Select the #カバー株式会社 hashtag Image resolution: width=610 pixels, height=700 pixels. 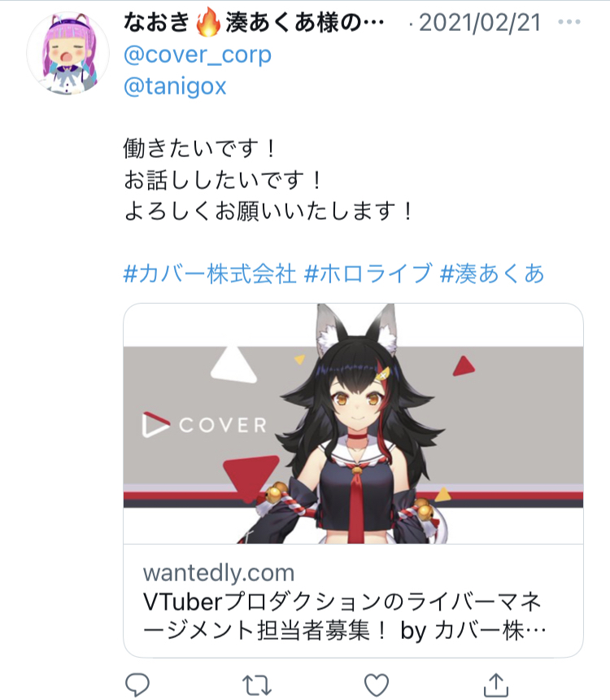click(x=210, y=273)
